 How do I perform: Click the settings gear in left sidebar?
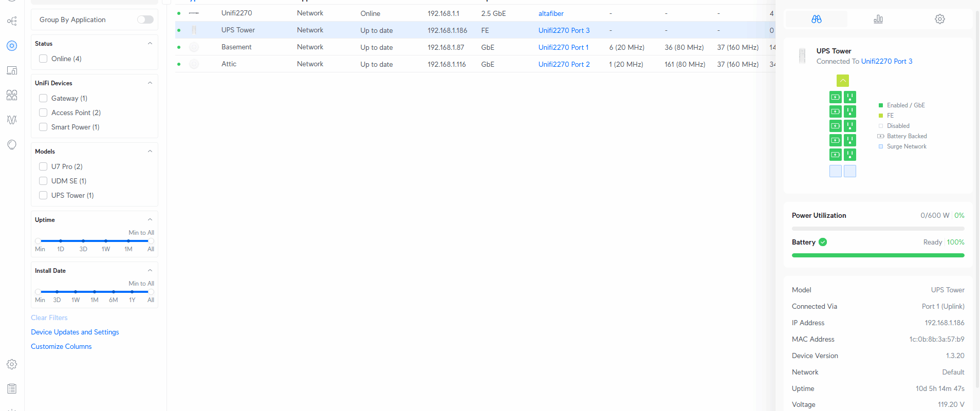coord(12,364)
